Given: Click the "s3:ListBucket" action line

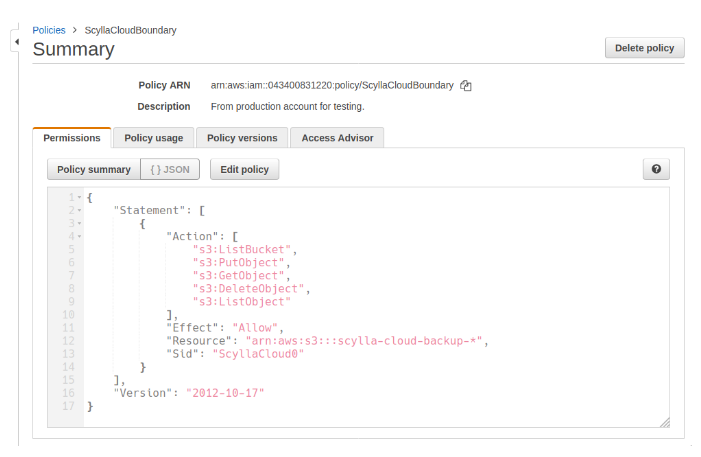Looking at the screenshot, I should point(242,250).
